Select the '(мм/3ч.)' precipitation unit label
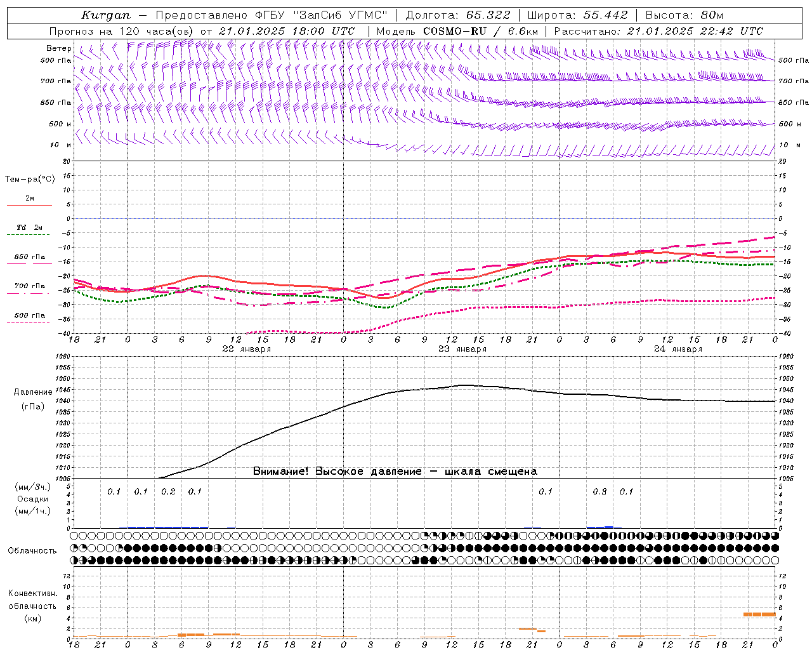Viewport: 812px width, 650px height. point(33,487)
